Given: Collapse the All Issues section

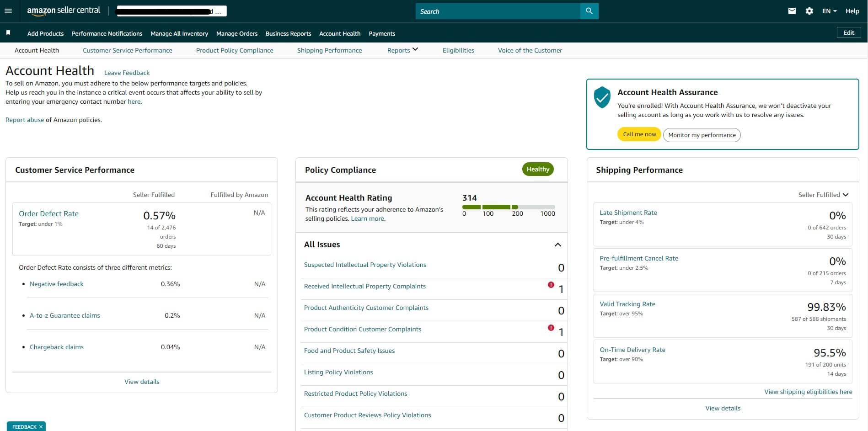Looking at the screenshot, I should tap(557, 245).
